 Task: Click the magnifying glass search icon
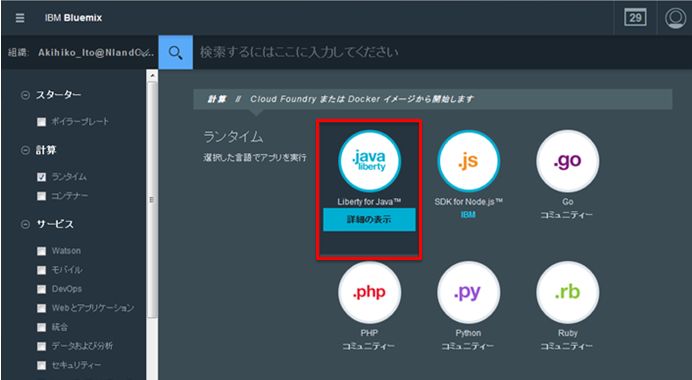(176, 53)
